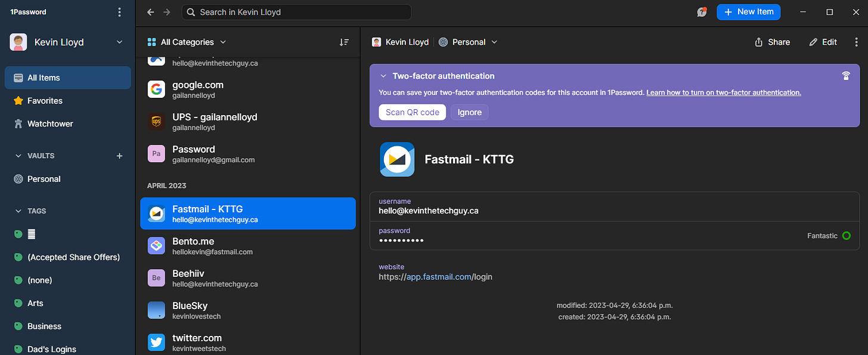Viewport: 868px width, 355px height.
Task: Select All Items in the sidebar
Action: (67, 78)
